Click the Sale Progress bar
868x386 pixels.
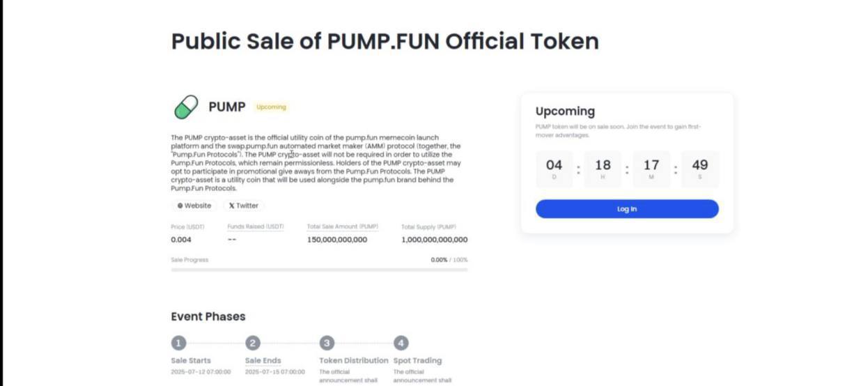[x=319, y=270]
